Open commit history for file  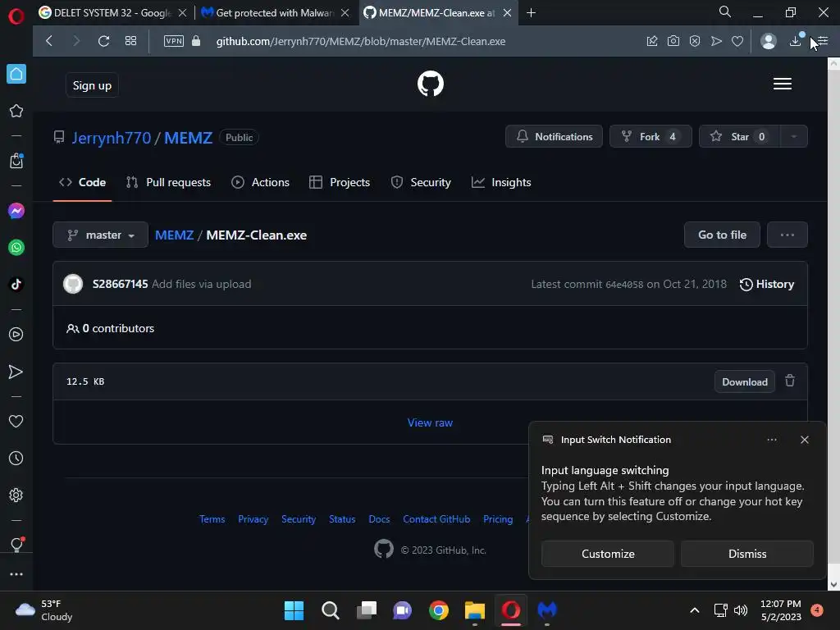[767, 284]
